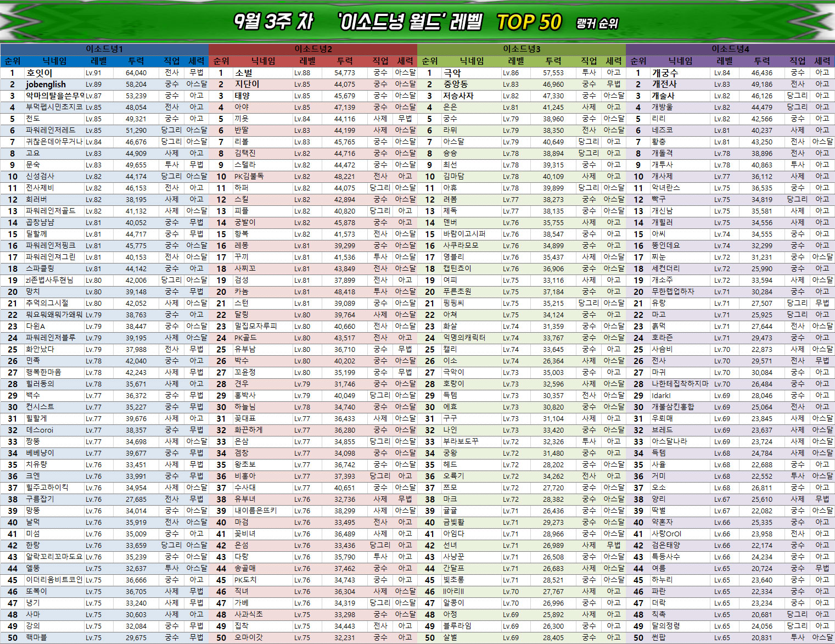Click 레벨 column header under 이소드녕3

516,61
